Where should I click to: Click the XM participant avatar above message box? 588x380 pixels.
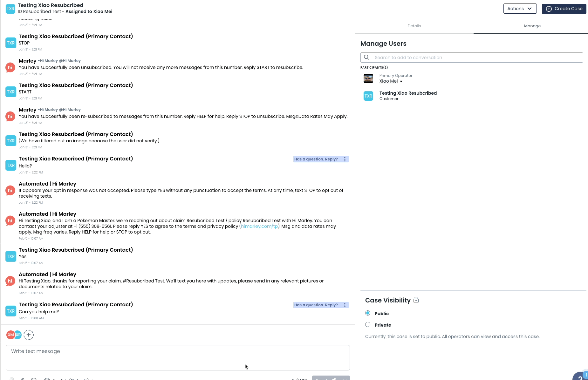coord(10,335)
